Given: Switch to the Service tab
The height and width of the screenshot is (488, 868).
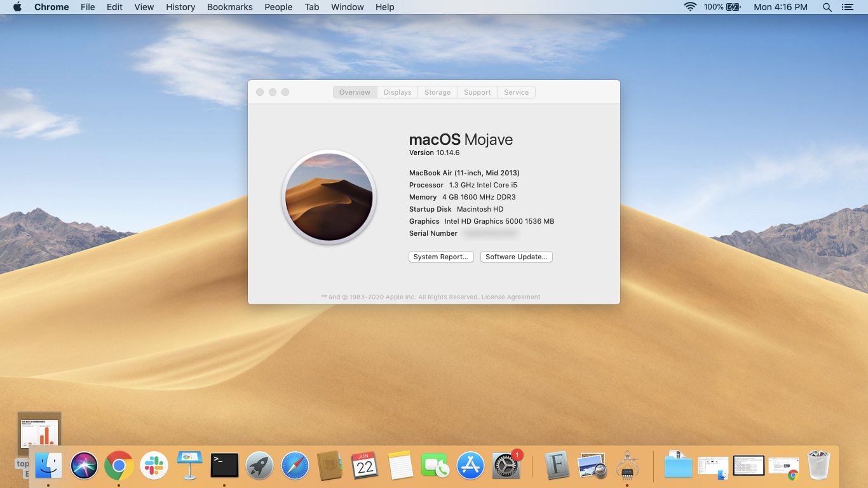Looking at the screenshot, I should click(x=517, y=92).
